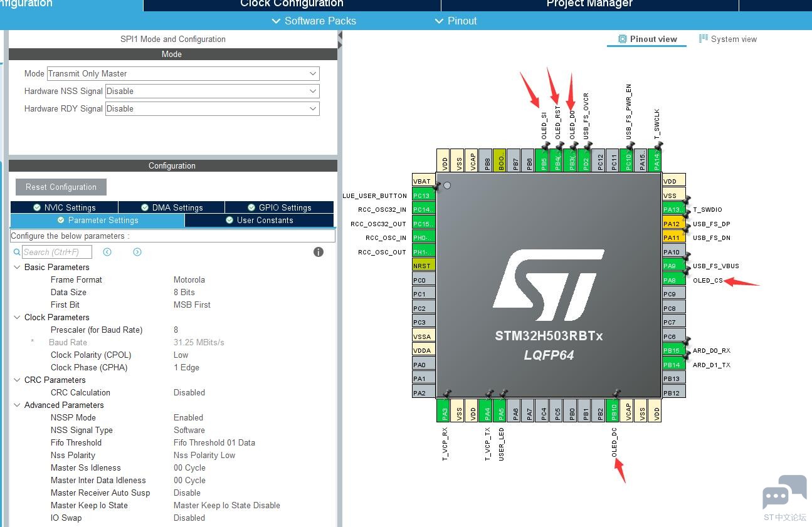Open the Mode dropdown set to Transmit Only Master
Image resolution: width=812 pixels, height=527 pixels.
(183, 73)
